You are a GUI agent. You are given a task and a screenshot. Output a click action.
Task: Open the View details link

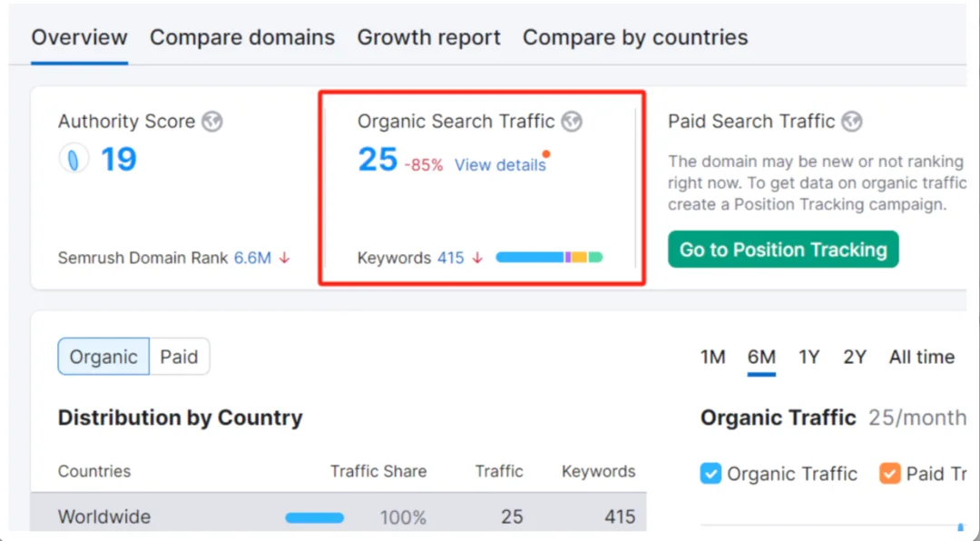point(500,165)
